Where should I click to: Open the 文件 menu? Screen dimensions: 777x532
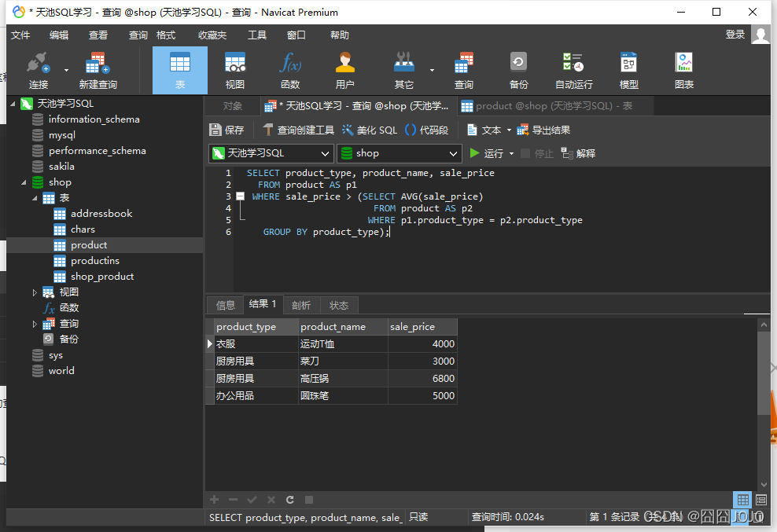pyautogui.click(x=20, y=35)
